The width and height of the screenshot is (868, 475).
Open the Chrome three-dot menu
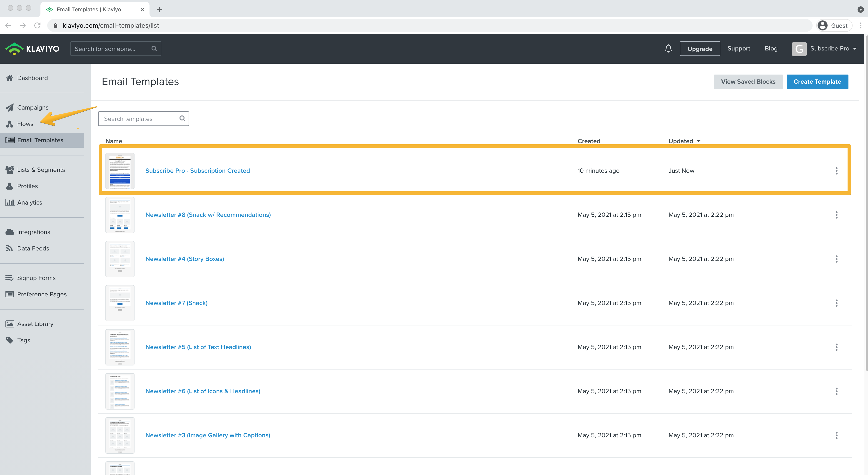point(860,25)
